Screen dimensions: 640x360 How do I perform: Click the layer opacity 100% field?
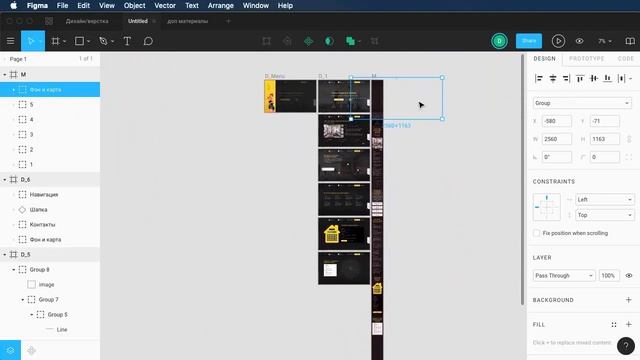click(x=609, y=276)
